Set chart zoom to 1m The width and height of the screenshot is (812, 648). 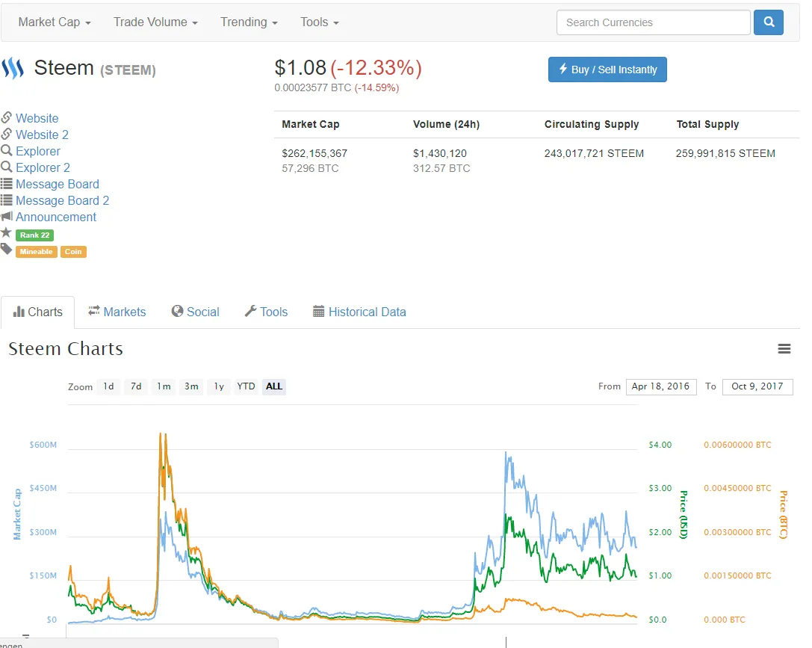click(164, 386)
